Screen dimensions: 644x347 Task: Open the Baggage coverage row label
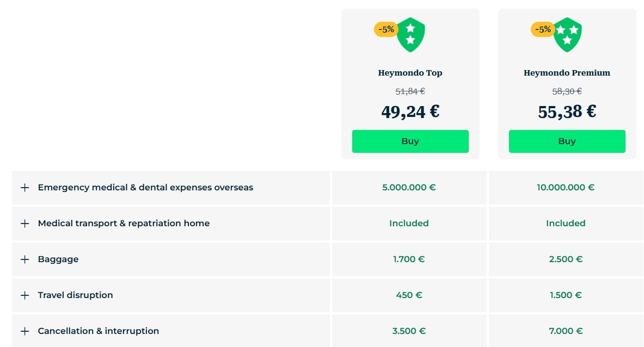click(58, 259)
